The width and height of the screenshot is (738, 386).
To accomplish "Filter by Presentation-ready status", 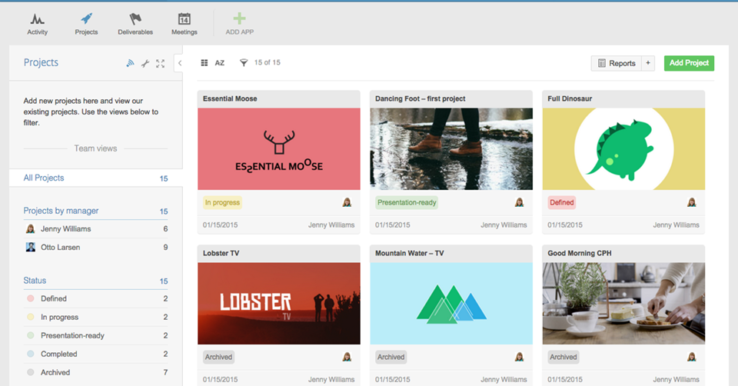I will tap(96, 335).
